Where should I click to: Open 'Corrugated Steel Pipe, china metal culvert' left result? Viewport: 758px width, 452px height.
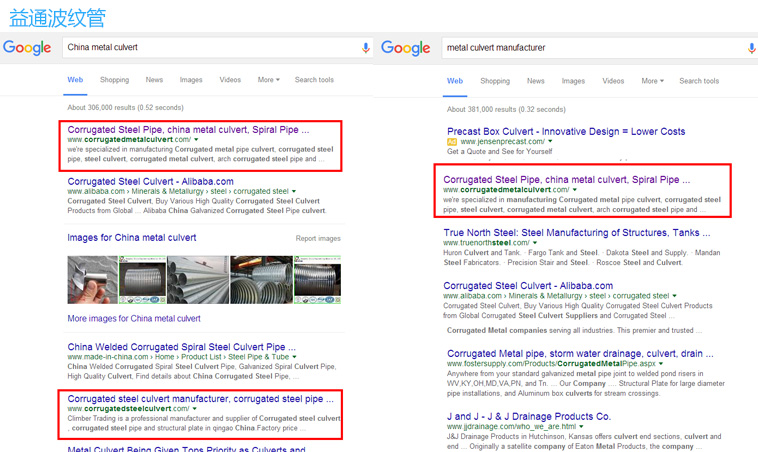pos(188,130)
